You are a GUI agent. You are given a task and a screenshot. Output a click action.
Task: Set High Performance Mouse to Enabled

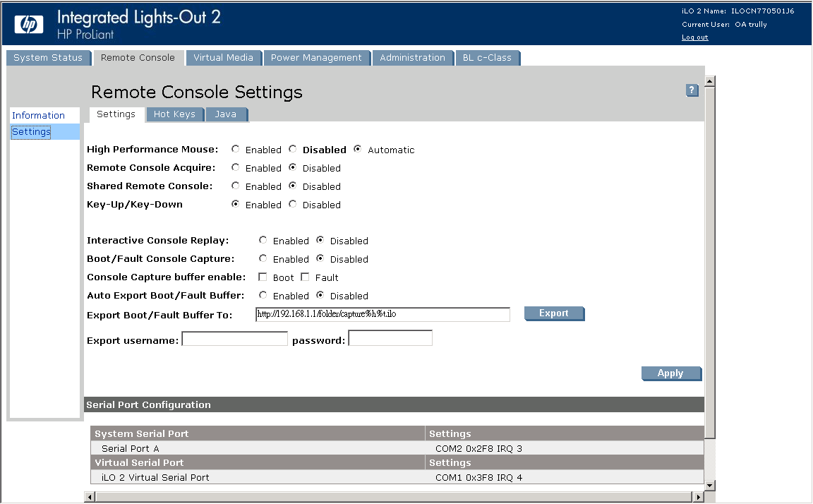[x=236, y=150]
